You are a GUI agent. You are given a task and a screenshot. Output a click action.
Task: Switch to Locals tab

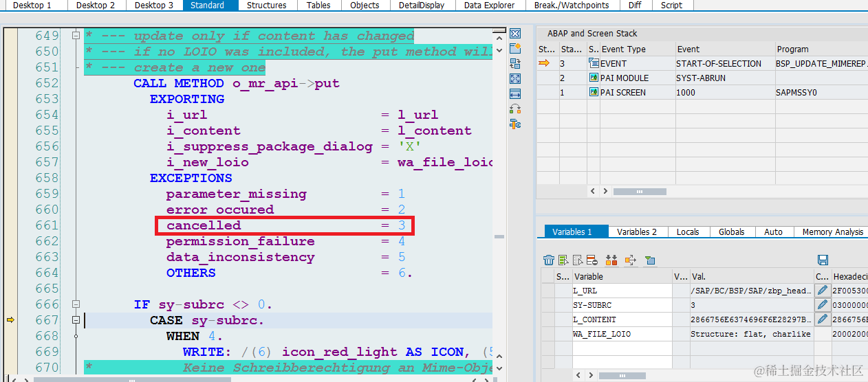point(688,232)
